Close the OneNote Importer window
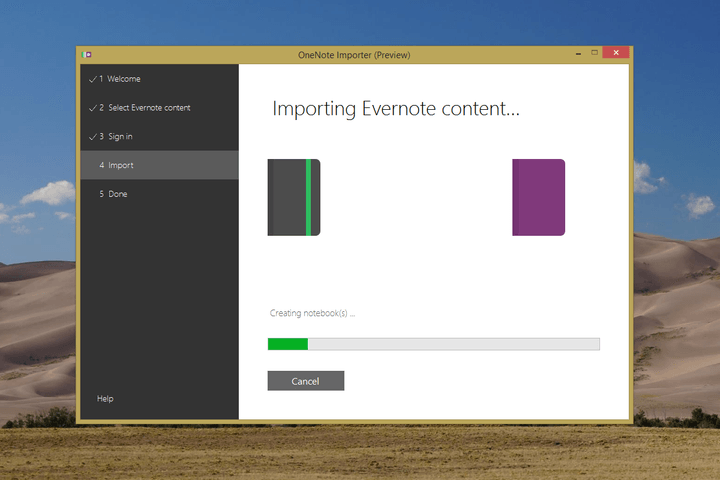This screenshot has height=480, width=720. pos(616,53)
